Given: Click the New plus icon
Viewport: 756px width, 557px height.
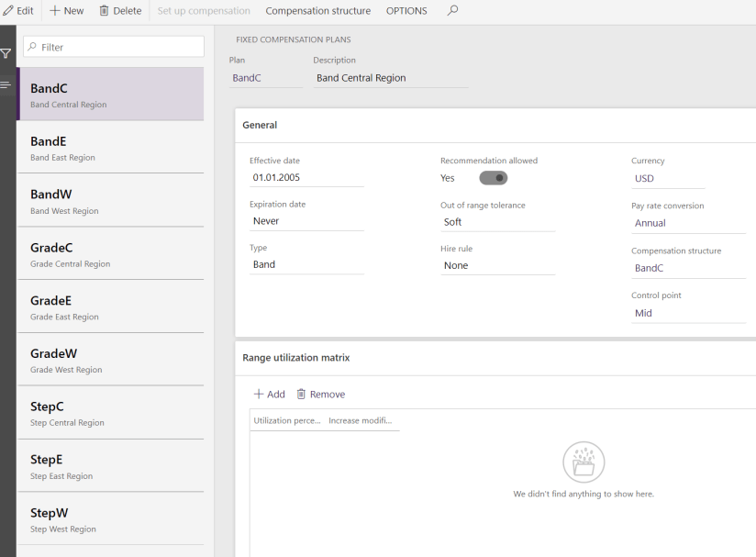Looking at the screenshot, I should (x=56, y=11).
